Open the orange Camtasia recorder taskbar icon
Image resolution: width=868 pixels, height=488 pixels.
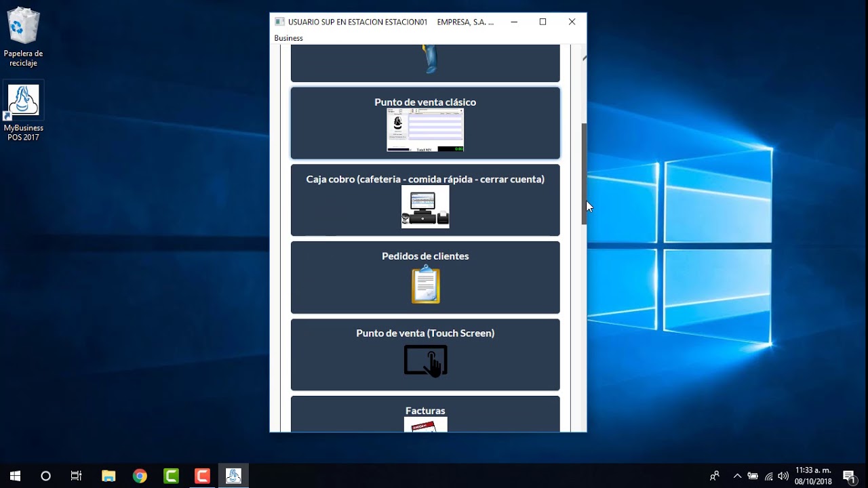(x=202, y=476)
